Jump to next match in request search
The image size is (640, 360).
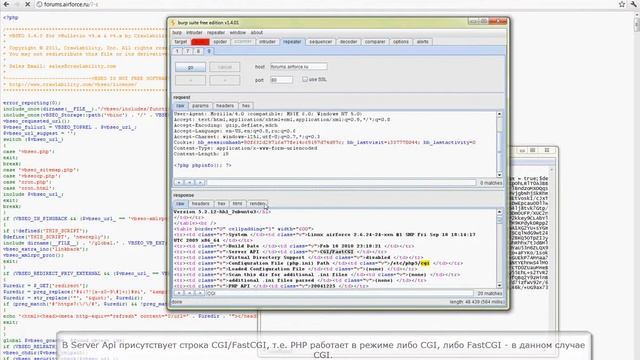(x=200, y=182)
